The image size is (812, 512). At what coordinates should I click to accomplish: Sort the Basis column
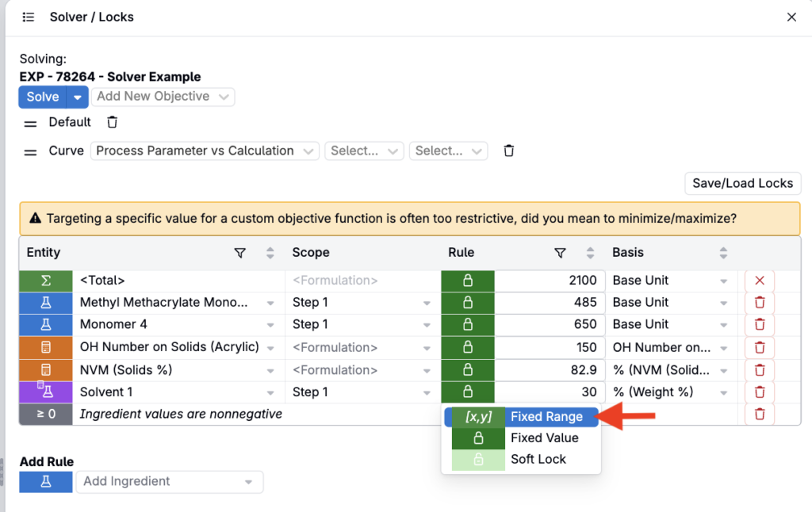[x=723, y=253]
